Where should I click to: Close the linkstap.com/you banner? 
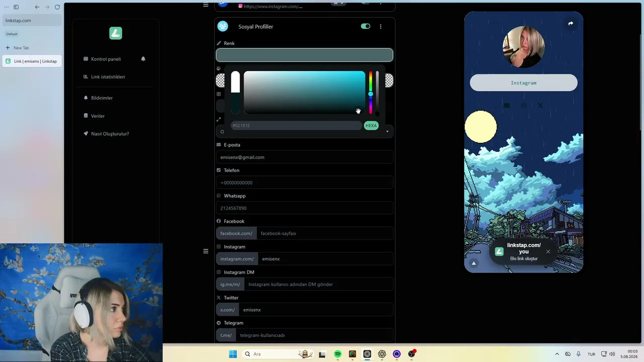coord(548,251)
